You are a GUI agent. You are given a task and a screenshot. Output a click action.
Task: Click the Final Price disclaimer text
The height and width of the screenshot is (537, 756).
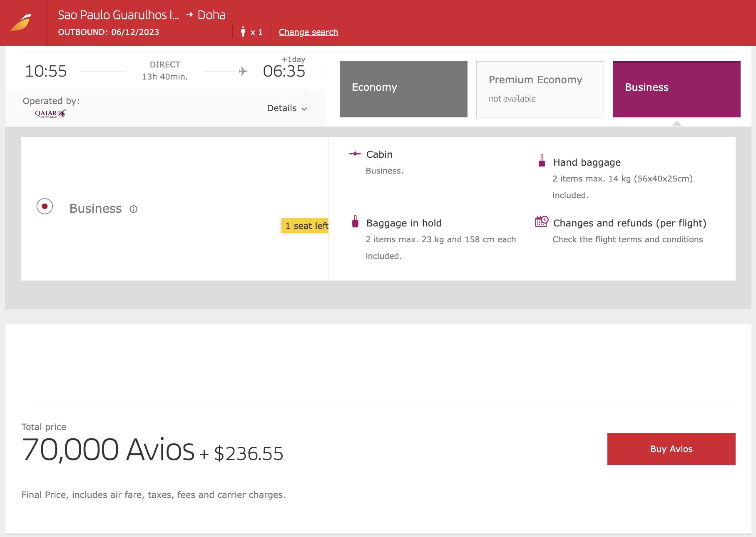[153, 495]
